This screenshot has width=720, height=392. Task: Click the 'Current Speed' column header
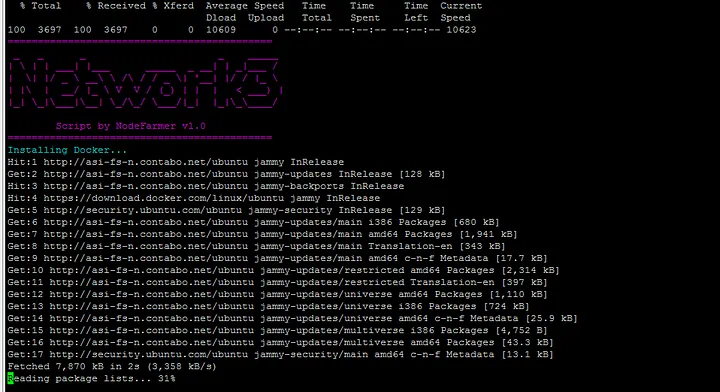461,12
